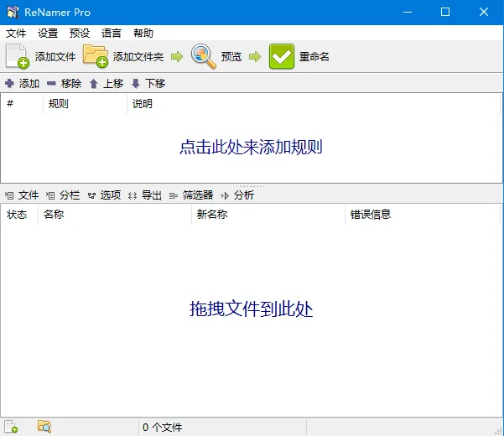Viewport: 504px width, 436px height.
Task: Click 移除 in rules toolbar
Action: coord(71,84)
